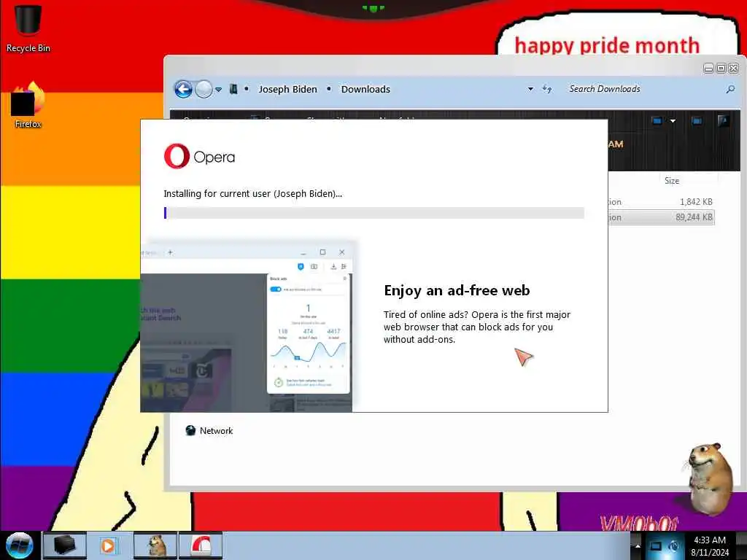Open the view options dropdown arrow
The image size is (747, 560).
tap(673, 121)
